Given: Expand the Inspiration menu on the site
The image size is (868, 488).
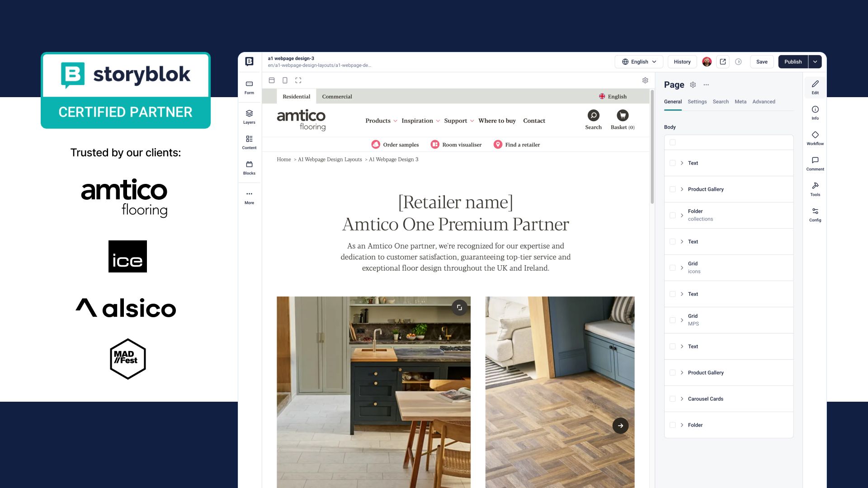Looking at the screenshot, I should click(420, 121).
